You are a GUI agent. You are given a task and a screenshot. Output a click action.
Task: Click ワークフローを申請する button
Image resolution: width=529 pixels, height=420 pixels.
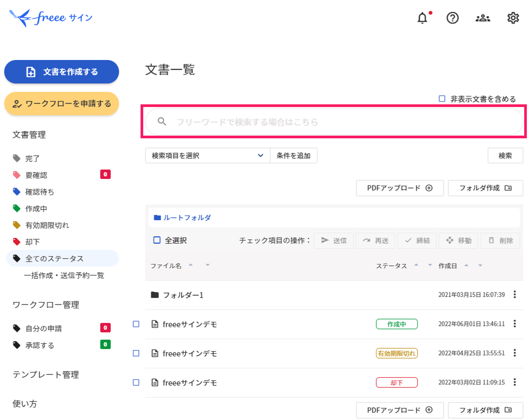point(62,104)
